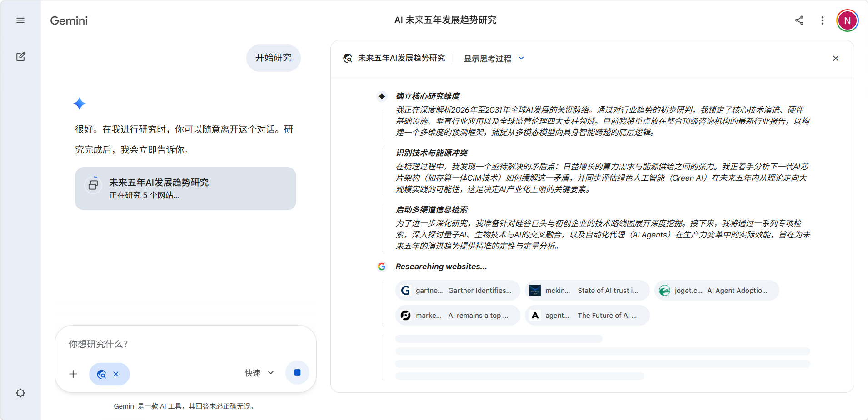Viewport: 868px width, 420px height.
Task: Stop the response with the stop button
Action: (297, 373)
